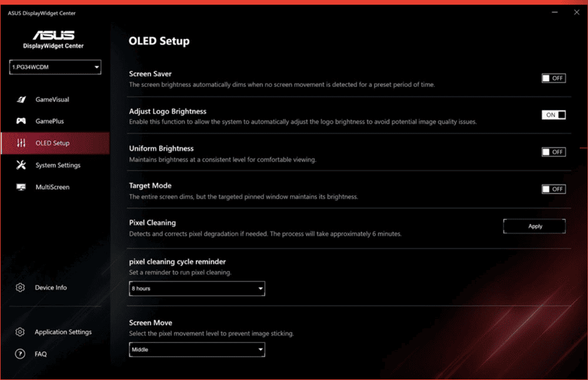This screenshot has height=380, width=588.
Task: Click the OLED Setup sliders icon
Action: point(22,143)
